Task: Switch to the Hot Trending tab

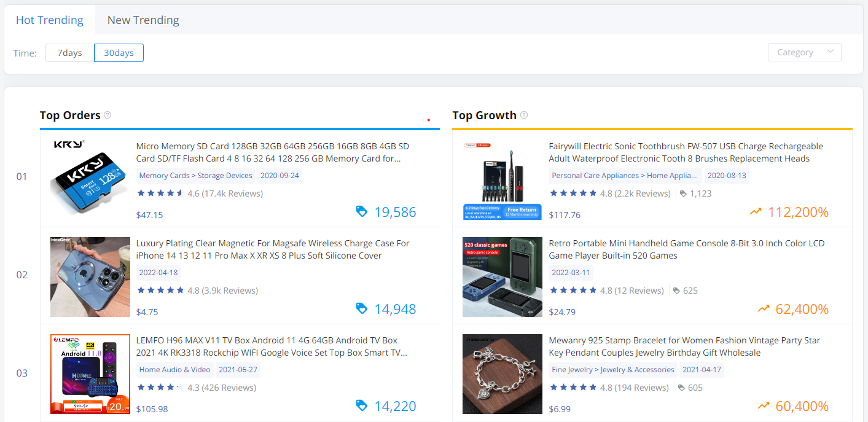Action: [50, 20]
